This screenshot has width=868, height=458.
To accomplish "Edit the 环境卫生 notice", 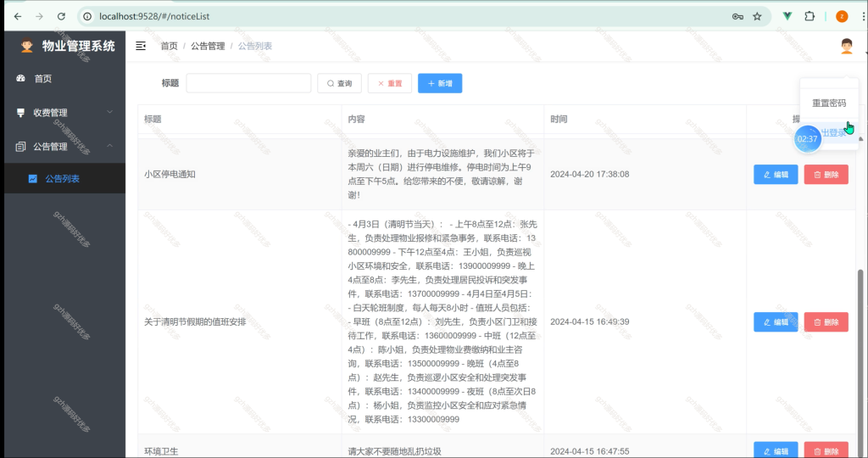I will 776,450.
